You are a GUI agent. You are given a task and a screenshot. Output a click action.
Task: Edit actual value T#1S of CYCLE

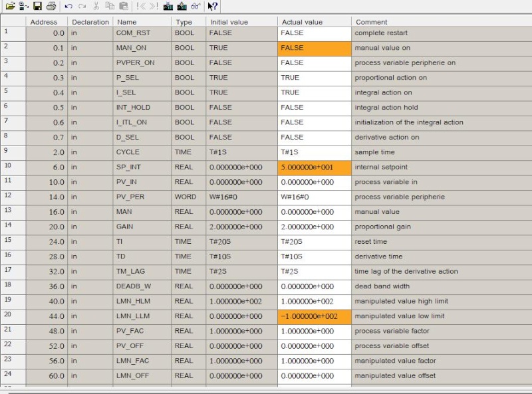pos(315,153)
